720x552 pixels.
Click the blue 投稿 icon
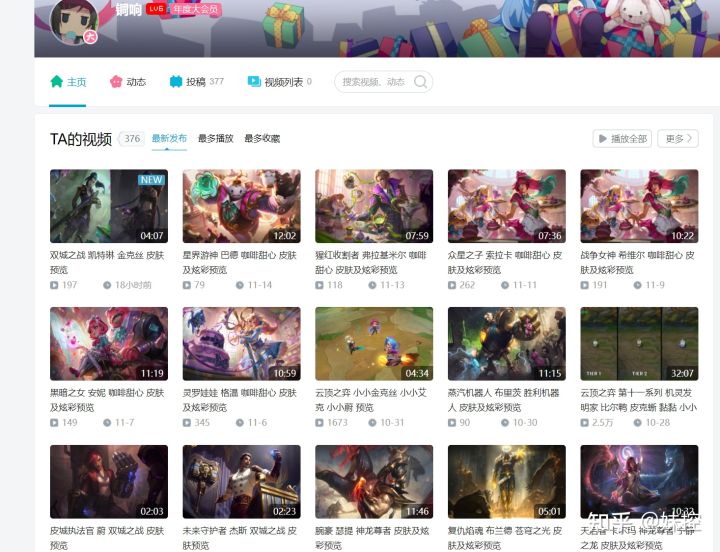point(176,81)
